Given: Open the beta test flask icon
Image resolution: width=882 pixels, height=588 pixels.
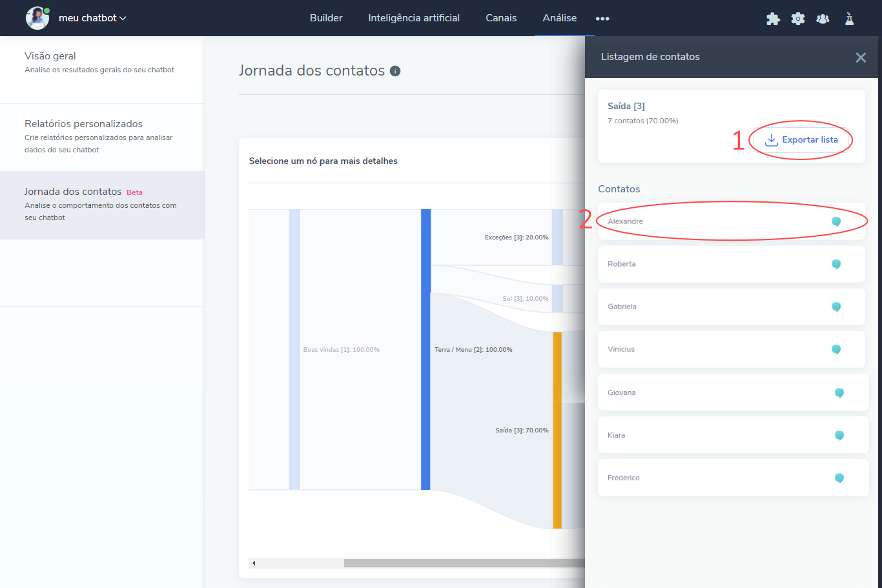Looking at the screenshot, I should [849, 19].
